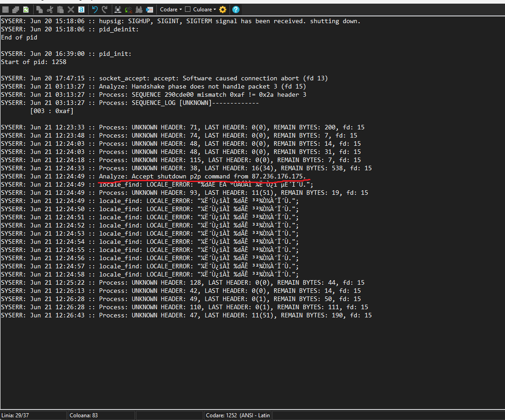This screenshot has height=420, width=505.
Task: Click the Save All toolbar icon
Action: [15, 10]
